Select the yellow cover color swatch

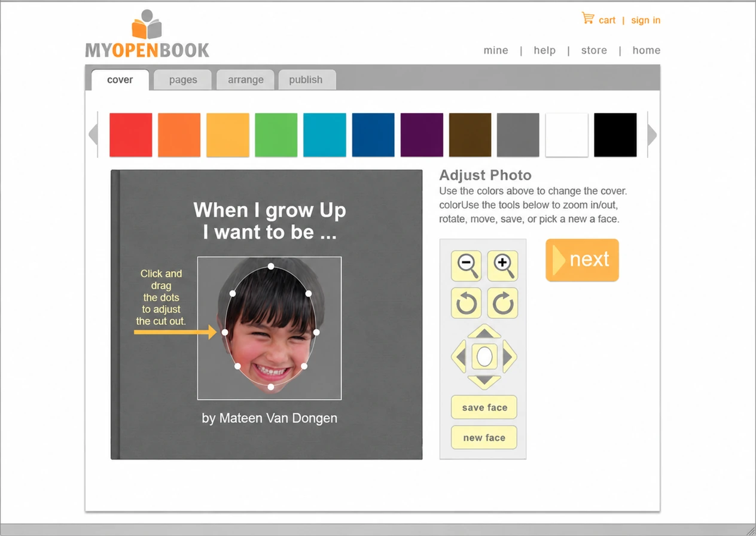(x=228, y=135)
